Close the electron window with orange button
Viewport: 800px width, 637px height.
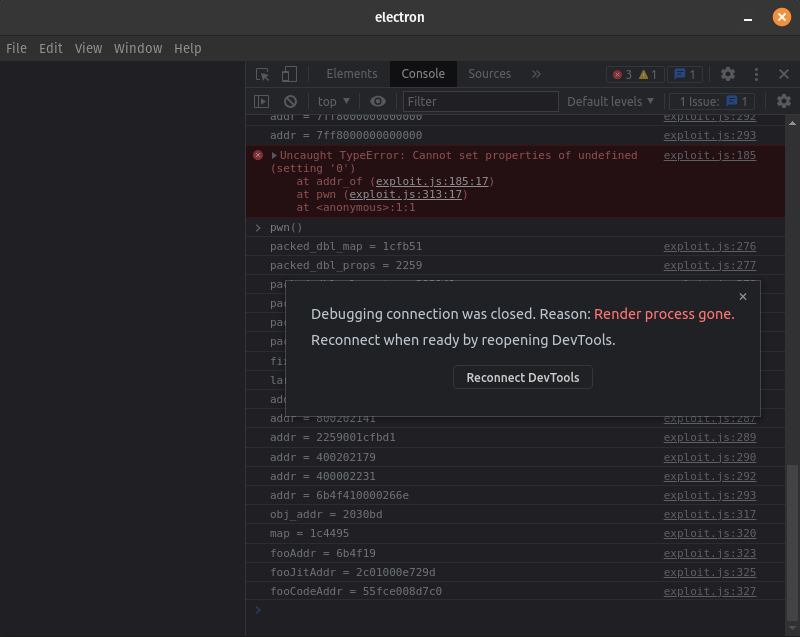782,17
